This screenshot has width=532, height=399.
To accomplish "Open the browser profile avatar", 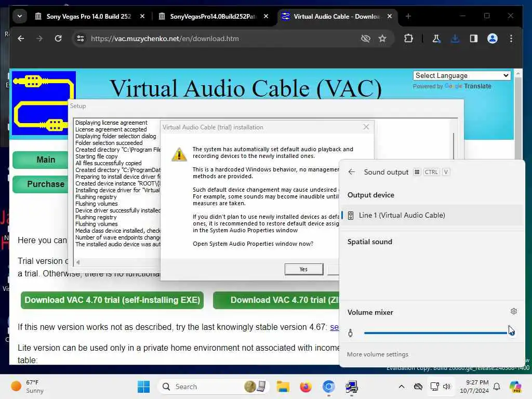I will (493, 38).
